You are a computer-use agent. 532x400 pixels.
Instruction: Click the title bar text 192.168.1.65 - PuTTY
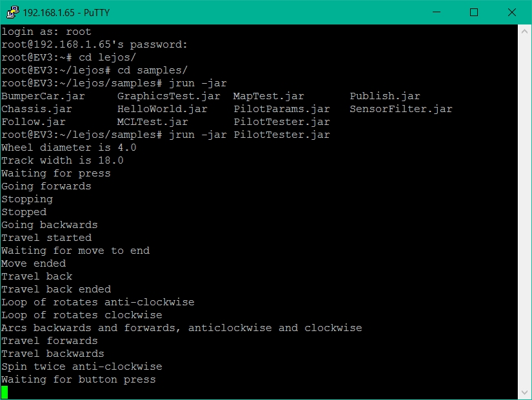pyautogui.click(x=66, y=13)
